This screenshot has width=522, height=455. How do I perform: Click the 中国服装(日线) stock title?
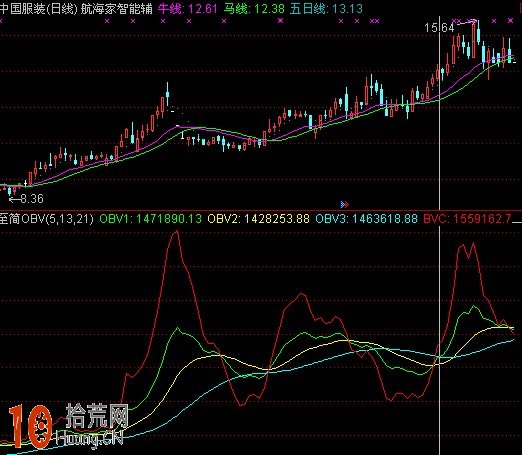39,8
